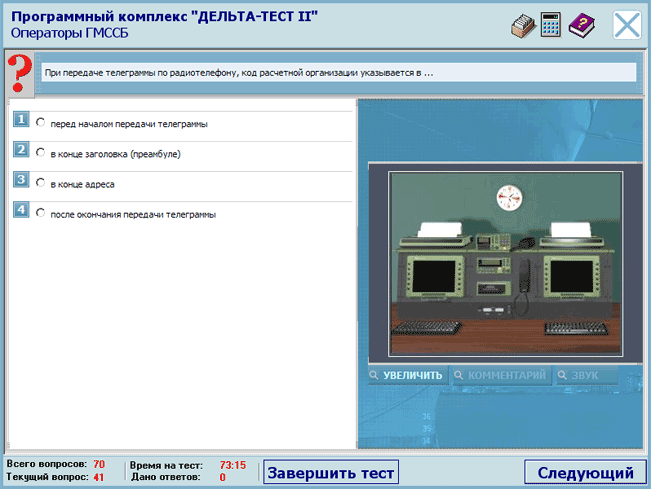Image resolution: width=651 pixels, height=489 pixels.
Task: Click answer number 1 box
Action: click(x=20, y=121)
